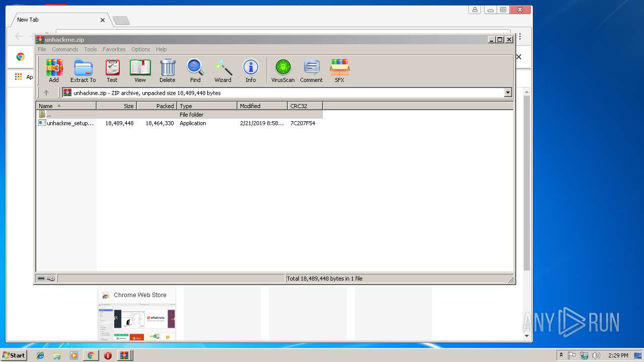Open the Favorites menu
Viewport: 644px width, 362px height.
coord(114,49)
